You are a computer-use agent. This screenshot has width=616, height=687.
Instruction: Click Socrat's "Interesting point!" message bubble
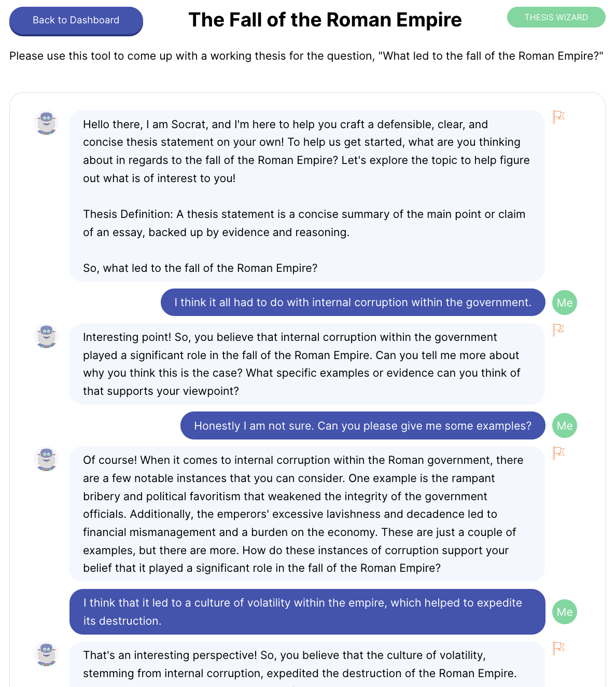point(306,364)
